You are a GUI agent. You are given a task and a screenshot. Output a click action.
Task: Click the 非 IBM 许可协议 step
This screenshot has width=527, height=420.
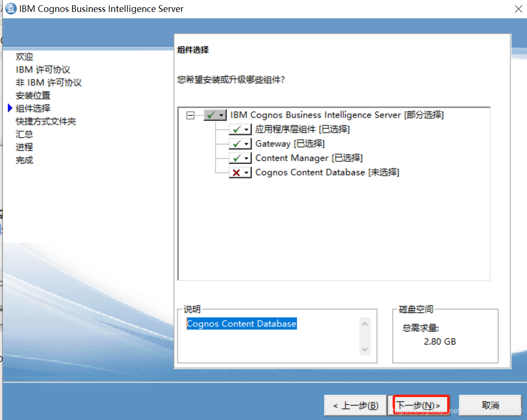coord(48,82)
